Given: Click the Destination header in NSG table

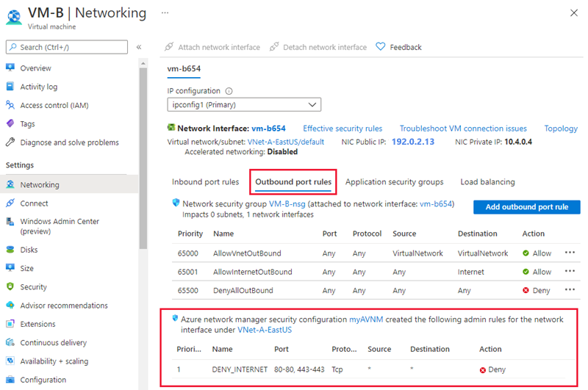Looking at the screenshot, I should tap(477, 234).
